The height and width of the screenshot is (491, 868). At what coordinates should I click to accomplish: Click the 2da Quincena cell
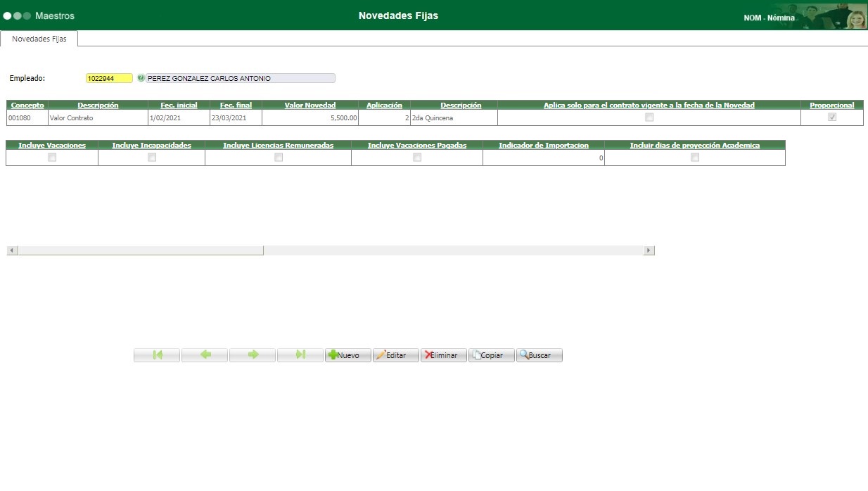pos(454,118)
